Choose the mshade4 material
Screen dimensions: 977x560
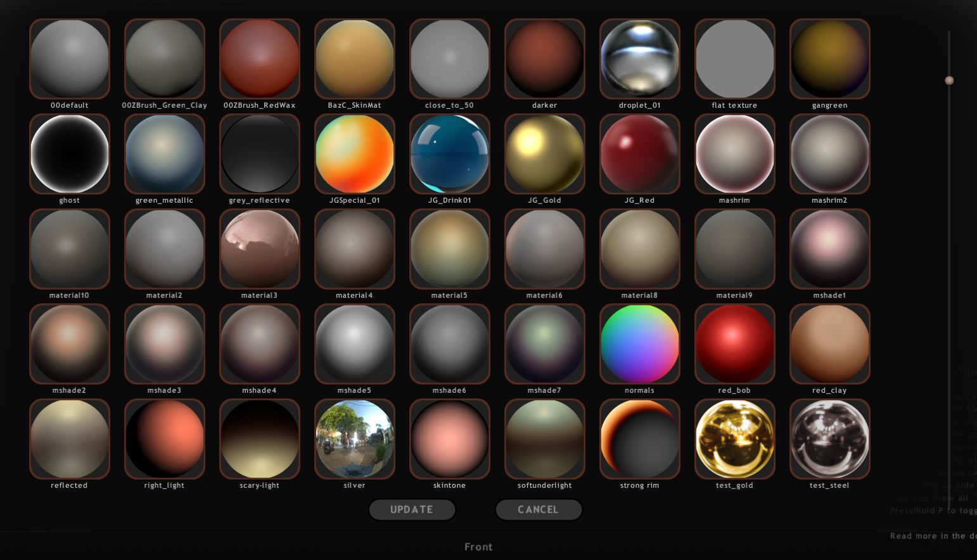260,344
